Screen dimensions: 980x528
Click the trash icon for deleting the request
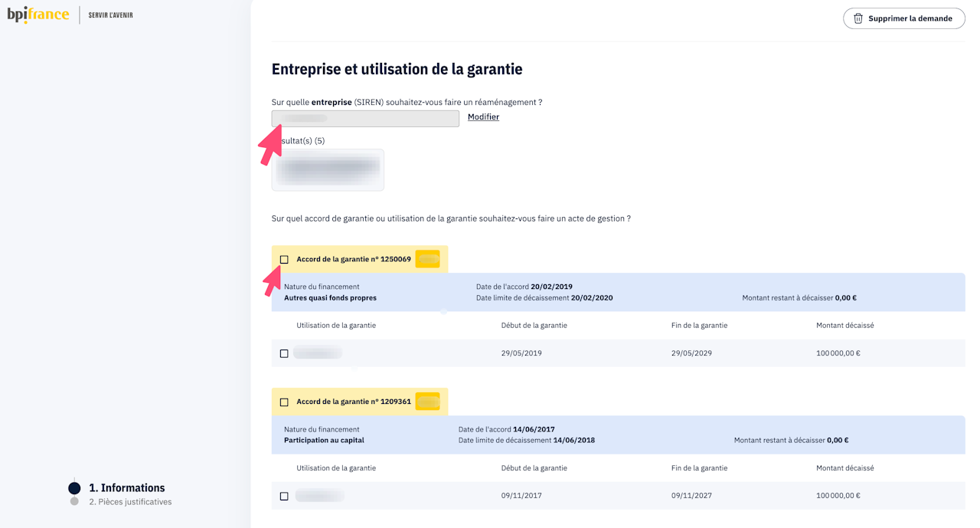[x=858, y=18]
